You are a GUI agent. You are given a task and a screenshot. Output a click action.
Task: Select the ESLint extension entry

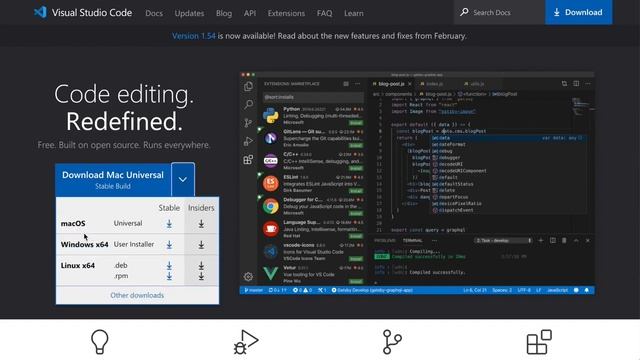point(313,184)
